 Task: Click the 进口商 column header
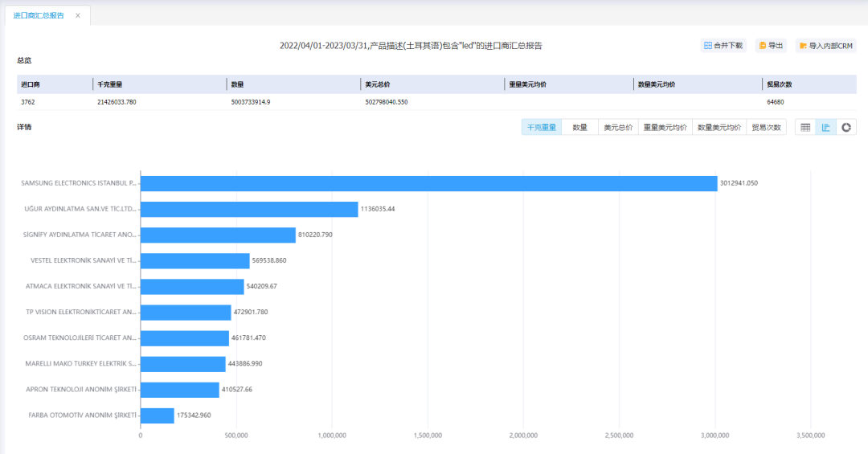click(31, 84)
